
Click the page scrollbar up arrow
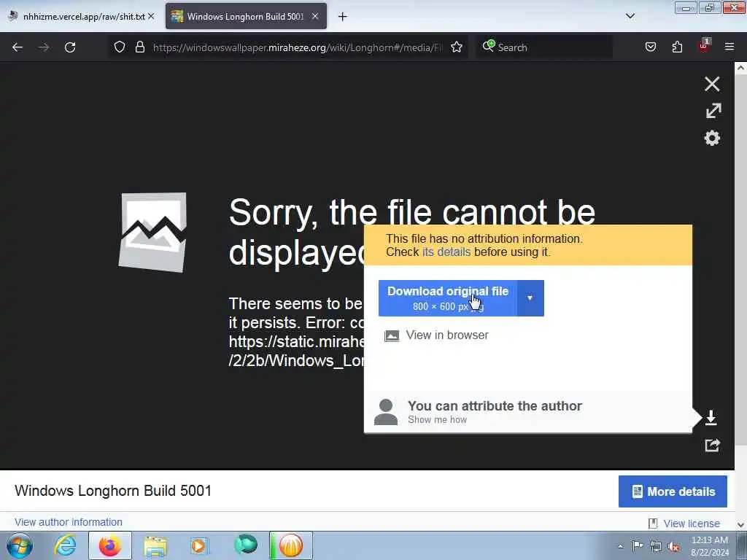tap(741, 68)
